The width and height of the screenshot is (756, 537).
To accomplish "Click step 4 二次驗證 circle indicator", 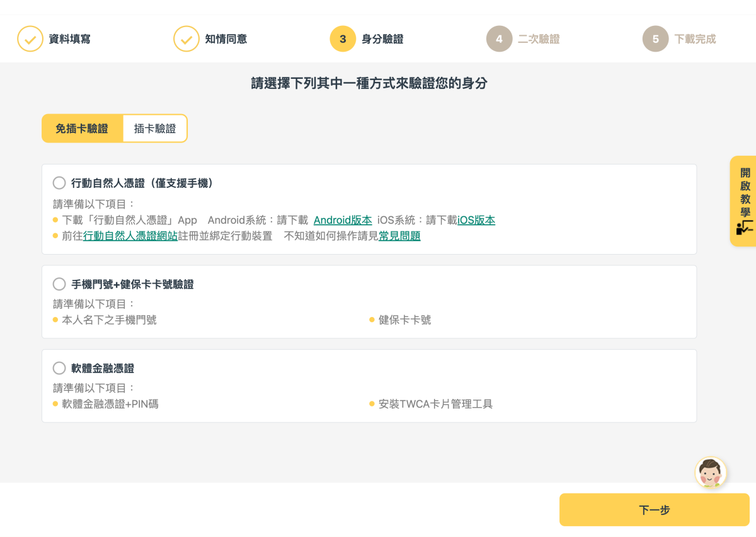I will pyautogui.click(x=499, y=39).
